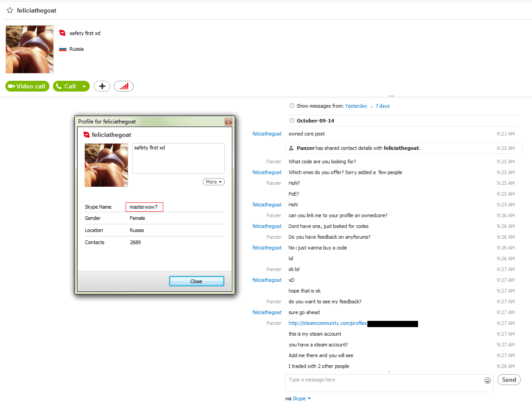The height and width of the screenshot is (407, 532).
Task: Click sender name Panzer beside 'ok lol'
Action: 274,269
